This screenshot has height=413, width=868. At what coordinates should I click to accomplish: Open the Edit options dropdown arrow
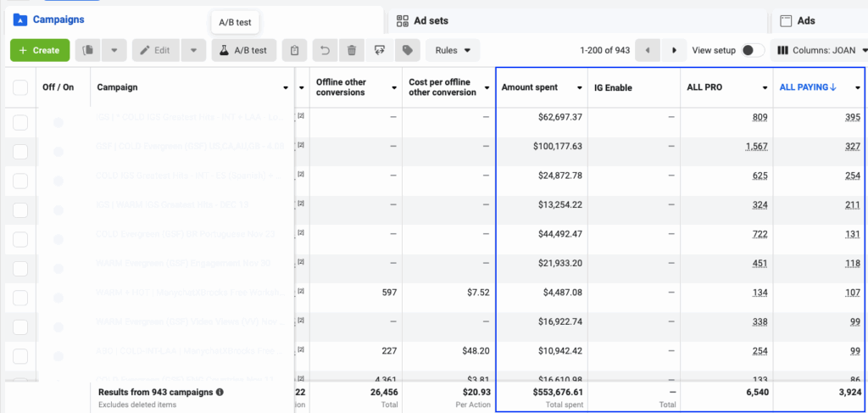[194, 50]
